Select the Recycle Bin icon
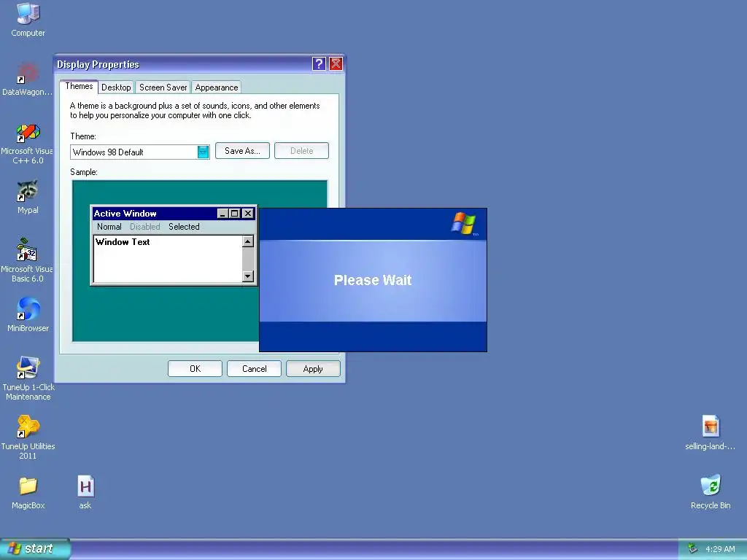Image resolution: width=747 pixels, height=560 pixels. coord(711,492)
